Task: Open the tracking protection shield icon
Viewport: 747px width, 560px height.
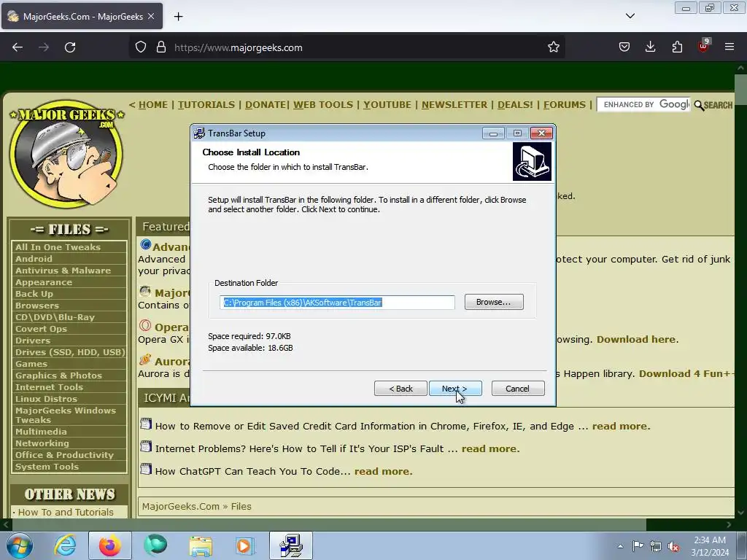Action: (141, 47)
